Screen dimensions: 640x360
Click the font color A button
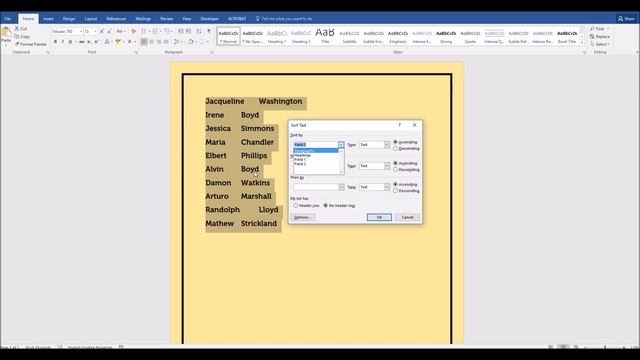pyautogui.click(x=129, y=42)
